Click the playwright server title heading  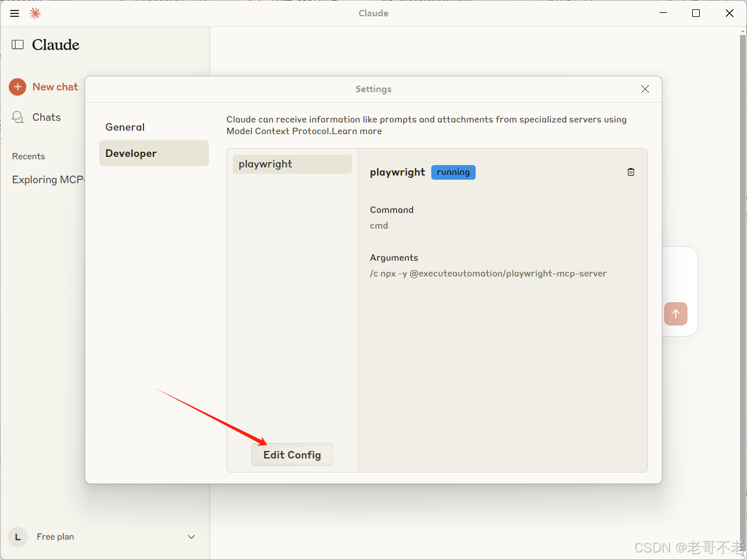tap(397, 172)
